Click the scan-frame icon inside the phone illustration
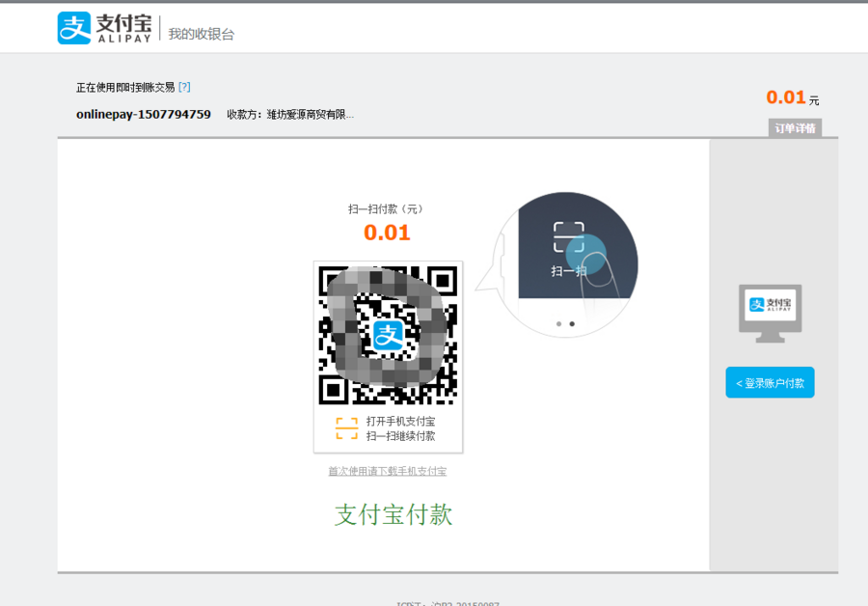Viewport: 868px width, 606px height. point(569,237)
